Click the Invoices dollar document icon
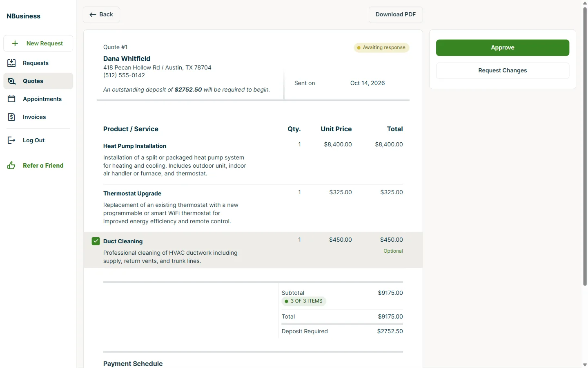588x368 pixels. (11, 117)
